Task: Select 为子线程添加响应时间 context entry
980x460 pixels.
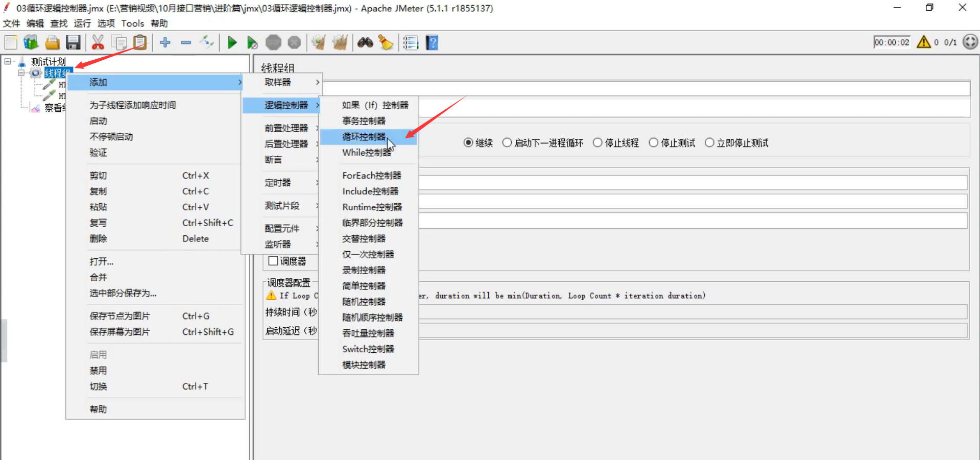Action: point(155,105)
